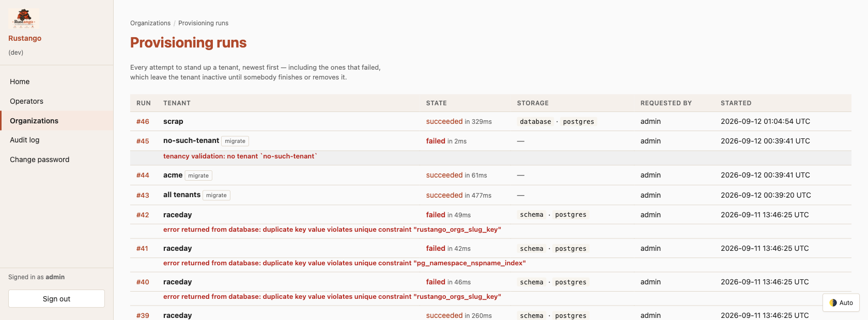Click tenant name acme
This screenshot has width=868, height=320.
pos(173,175)
